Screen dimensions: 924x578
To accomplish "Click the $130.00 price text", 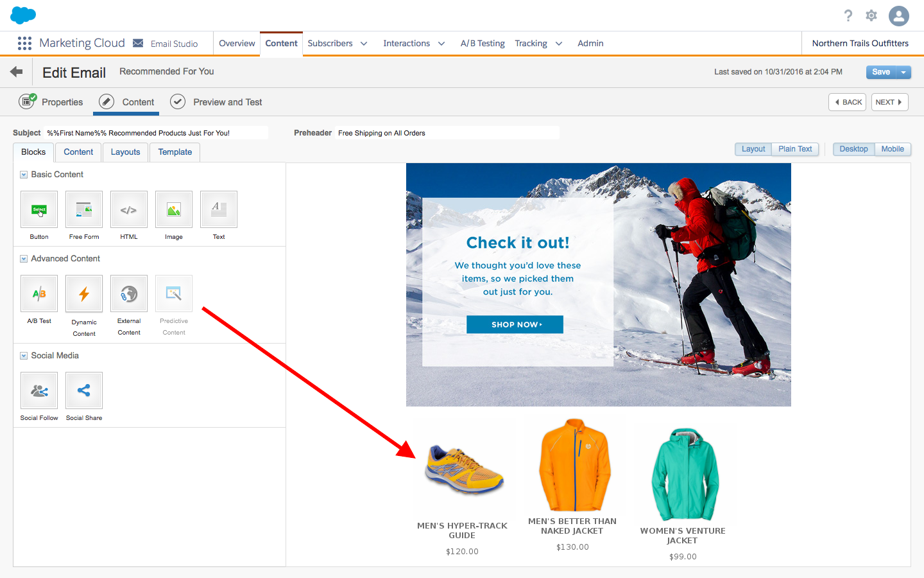I will click(x=572, y=547).
